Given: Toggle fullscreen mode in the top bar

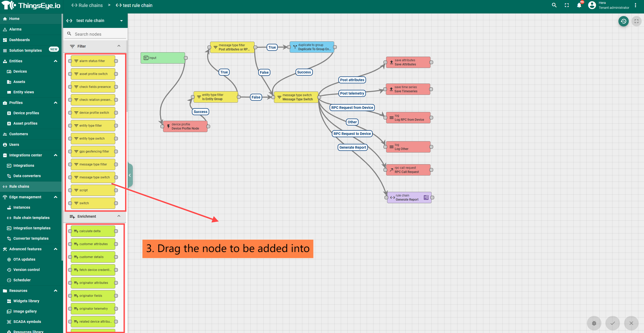Looking at the screenshot, I should (567, 5).
